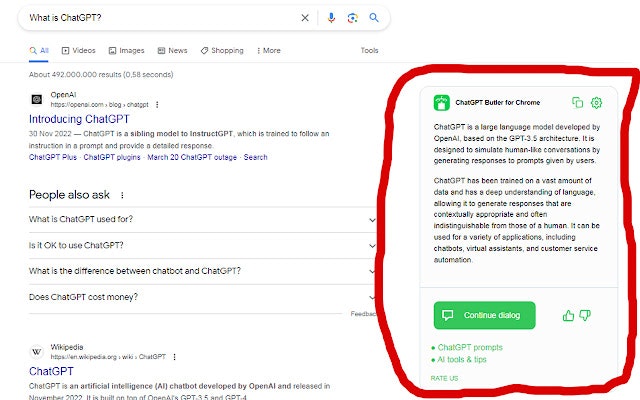This screenshot has width=640, height=400.
Task: Open the ChatGPT Plus sitelink
Action: 53,157
